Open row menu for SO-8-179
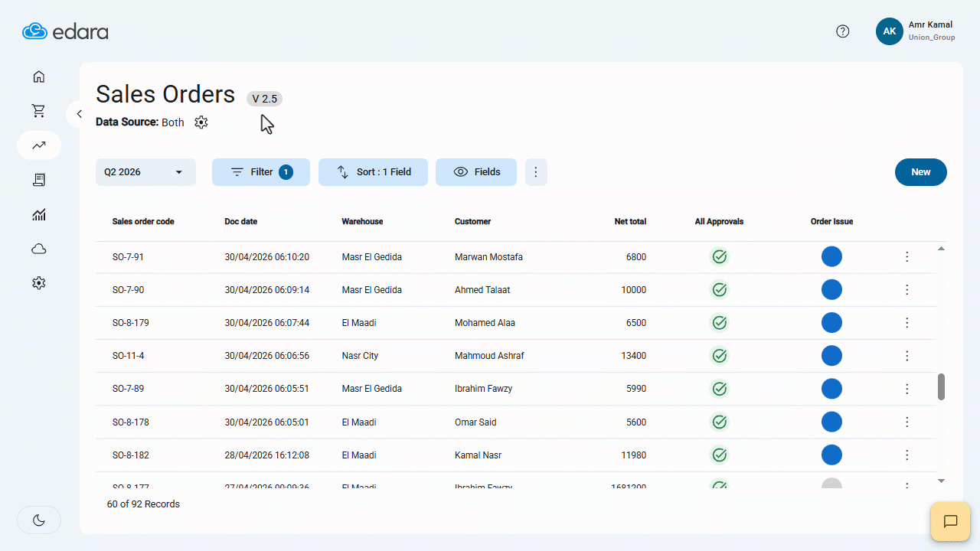The image size is (980, 551). [x=907, y=323]
